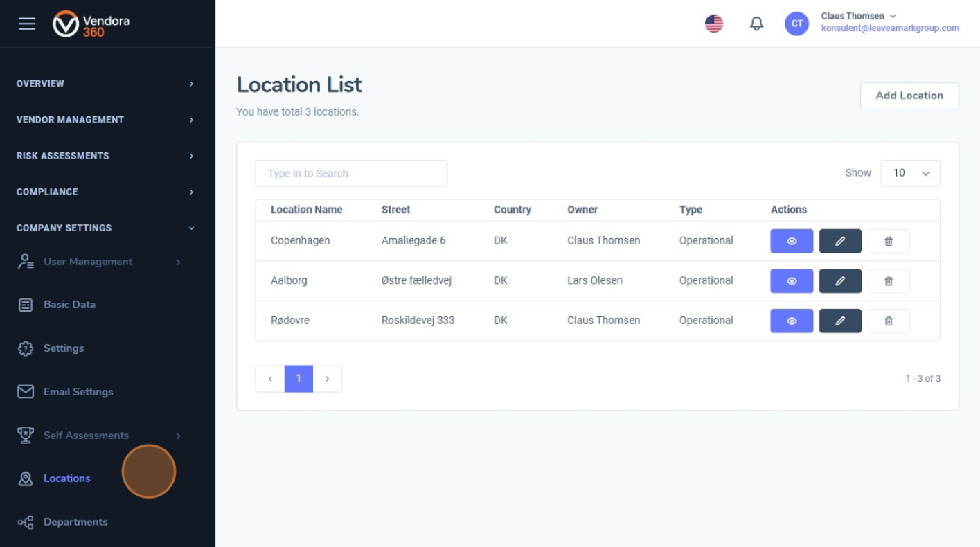The width and height of the screenshot is (980, 547).
Task: Open Departments in the sidebar
Action: pos(75,522)
